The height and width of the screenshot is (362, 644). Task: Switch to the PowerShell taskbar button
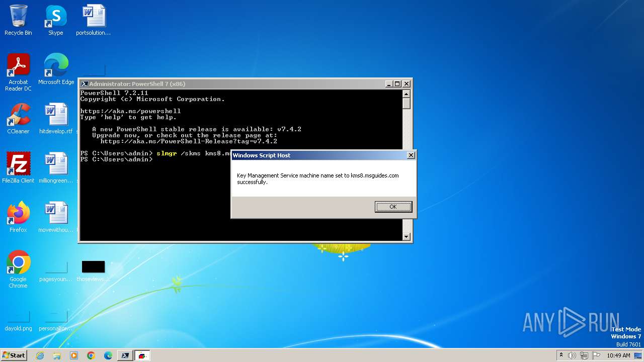tap(125, 355)
